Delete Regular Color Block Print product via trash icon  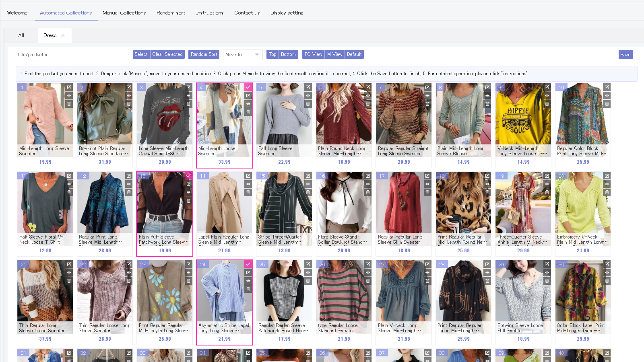point(607,103)
